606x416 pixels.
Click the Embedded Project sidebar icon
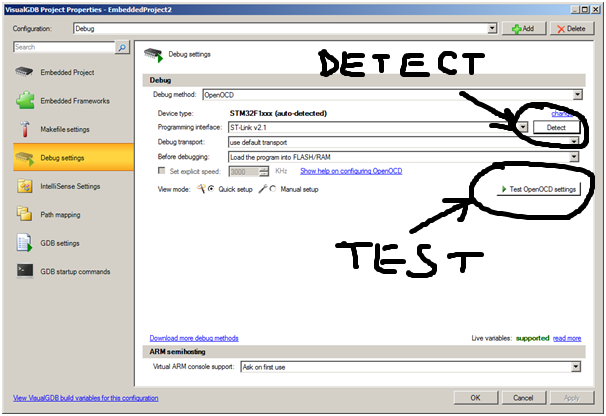pos(25,73)
